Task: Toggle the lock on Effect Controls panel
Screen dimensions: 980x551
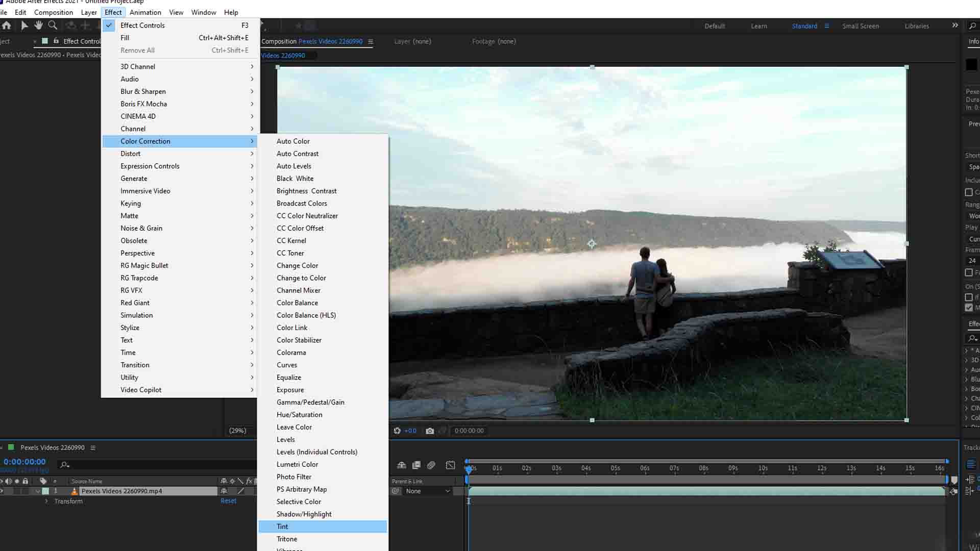Action: tap(56, 41)
